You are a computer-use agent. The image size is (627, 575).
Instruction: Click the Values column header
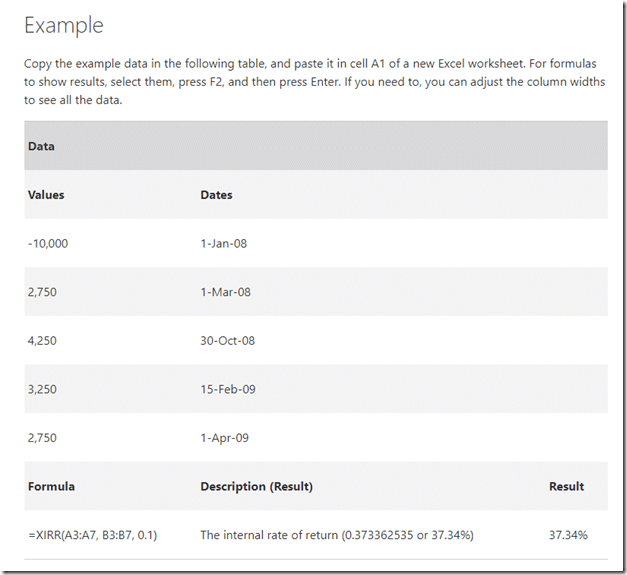pos(46,195)
